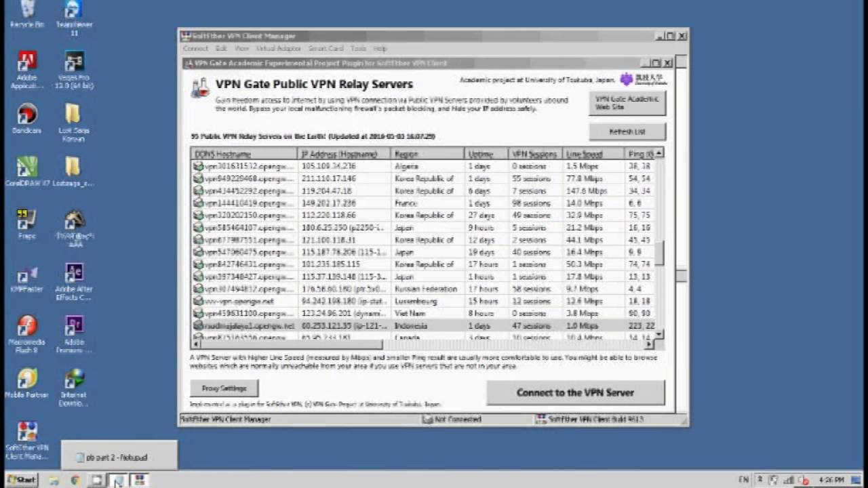Screen dimensions: 868x488
Task: Select the Viet Nam server row
Action: tap(422, 313)
